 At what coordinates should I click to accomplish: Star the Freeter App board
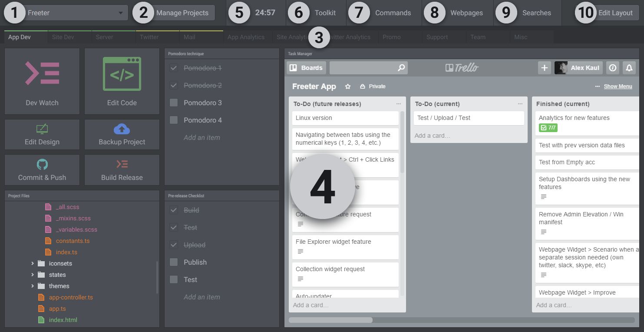point(347,86)
